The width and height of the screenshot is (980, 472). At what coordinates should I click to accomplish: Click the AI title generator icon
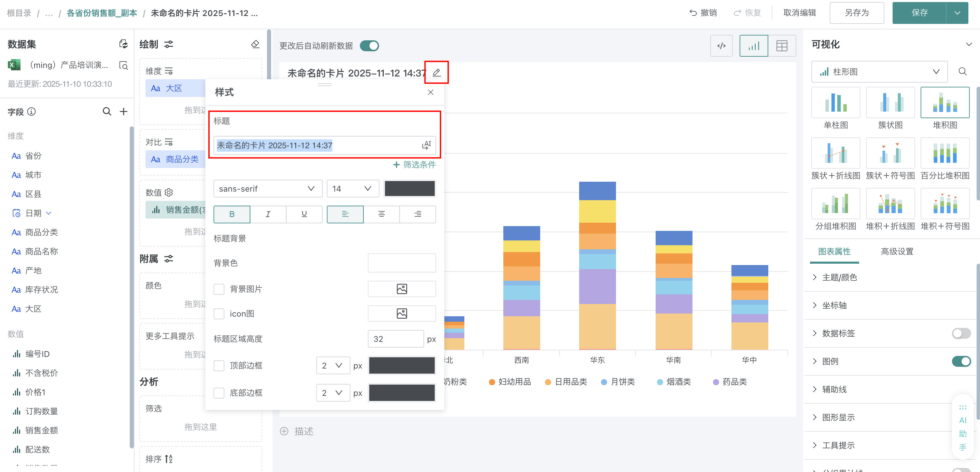tap(426, 145)
